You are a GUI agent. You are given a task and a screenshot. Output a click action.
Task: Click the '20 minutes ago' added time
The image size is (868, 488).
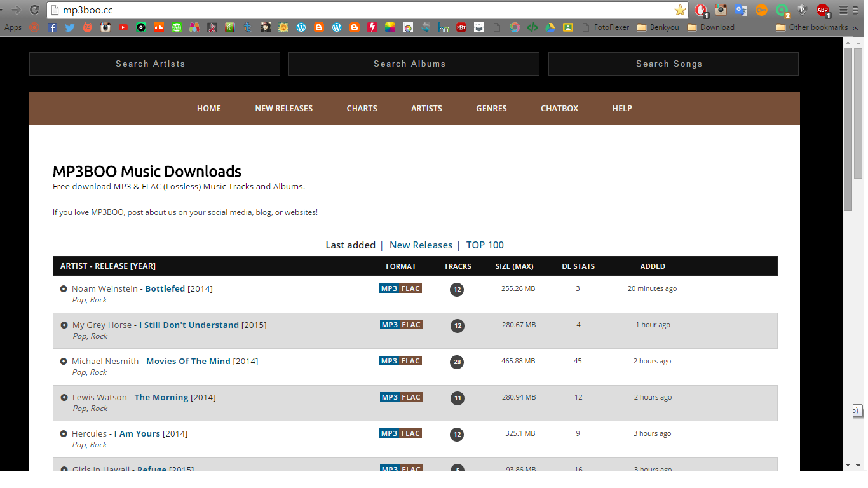(652, 288)
